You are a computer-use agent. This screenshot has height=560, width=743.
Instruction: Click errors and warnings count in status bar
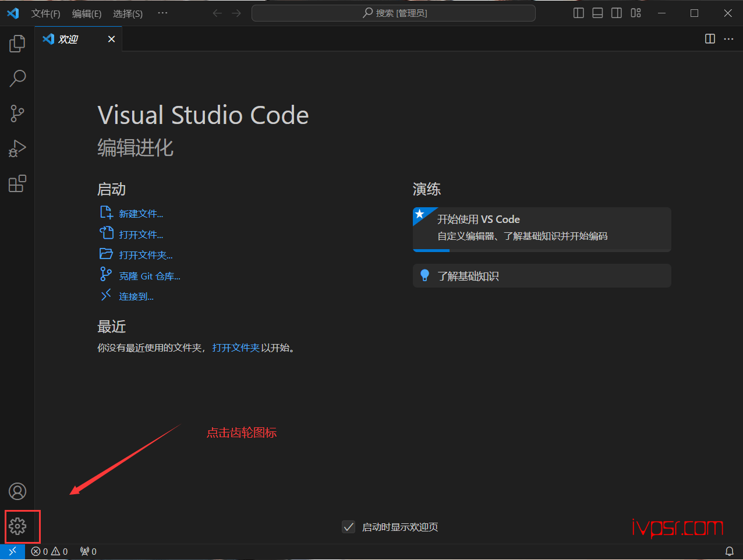click(49, 551)
